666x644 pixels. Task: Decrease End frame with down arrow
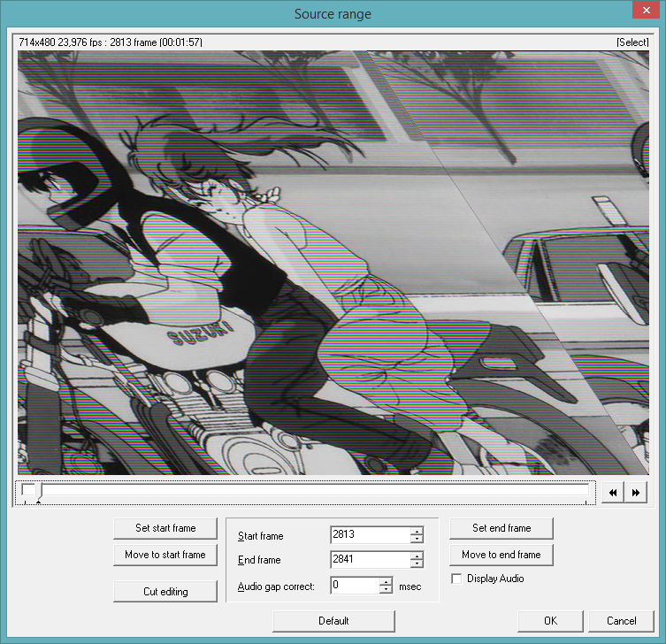[x=417, y=563]
